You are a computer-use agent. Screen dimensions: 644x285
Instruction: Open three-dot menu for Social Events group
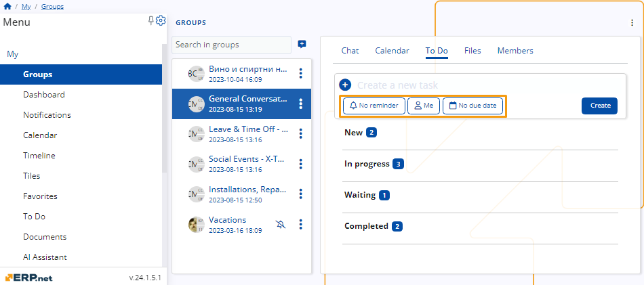pyautogui.click(x=300, y=164)
